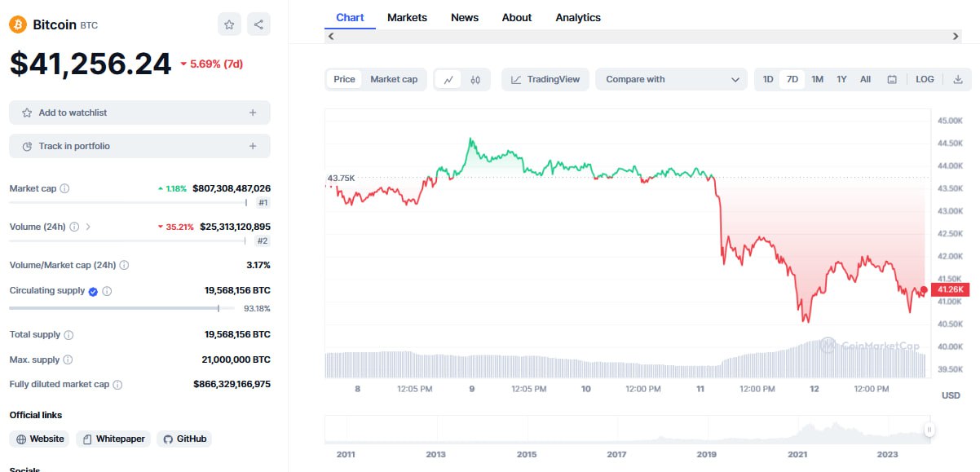The image size is (980, 472).
Task: Click Circulating supply info icon
Action: click(107, 291)
